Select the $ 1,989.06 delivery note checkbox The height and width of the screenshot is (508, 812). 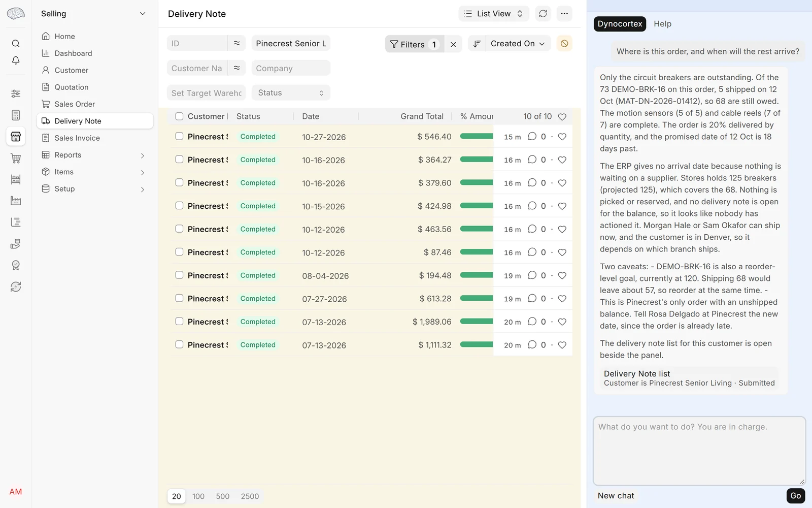coord(179,321)
